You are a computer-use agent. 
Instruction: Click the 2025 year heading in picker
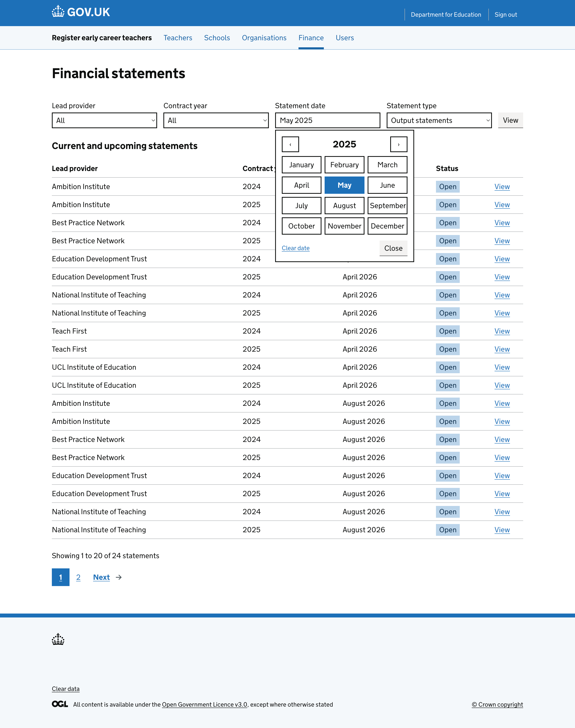(344, 144)
